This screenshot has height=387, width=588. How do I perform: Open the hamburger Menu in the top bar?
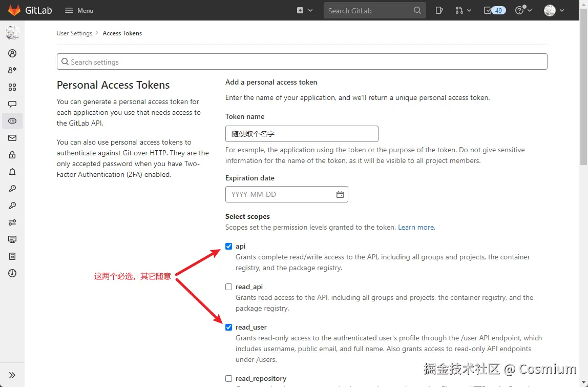(x=79, y=11)
